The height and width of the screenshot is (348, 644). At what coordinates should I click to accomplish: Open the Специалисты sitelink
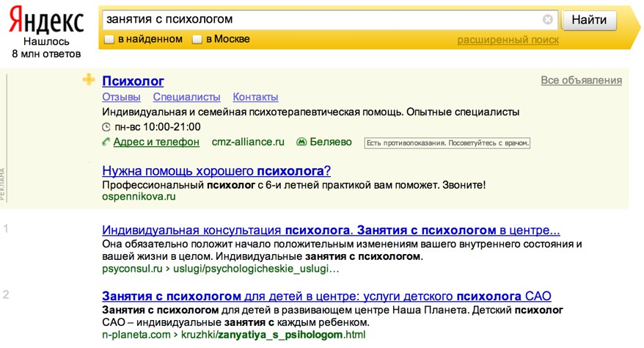(186, 97)
